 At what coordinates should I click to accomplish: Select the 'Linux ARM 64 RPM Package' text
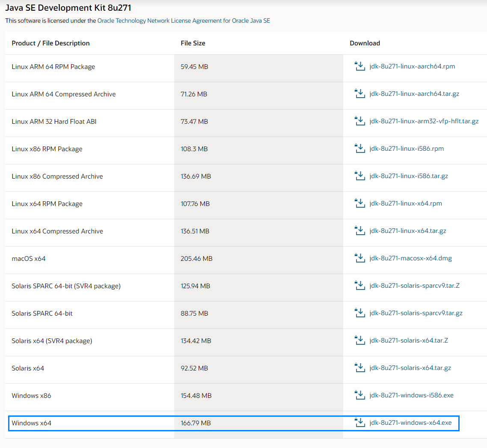click(53, 66)
